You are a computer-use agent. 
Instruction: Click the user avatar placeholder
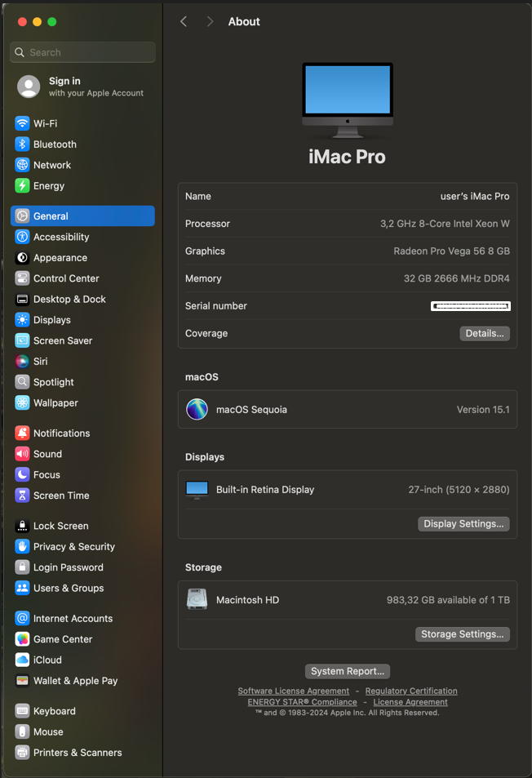tap(29, 87)
